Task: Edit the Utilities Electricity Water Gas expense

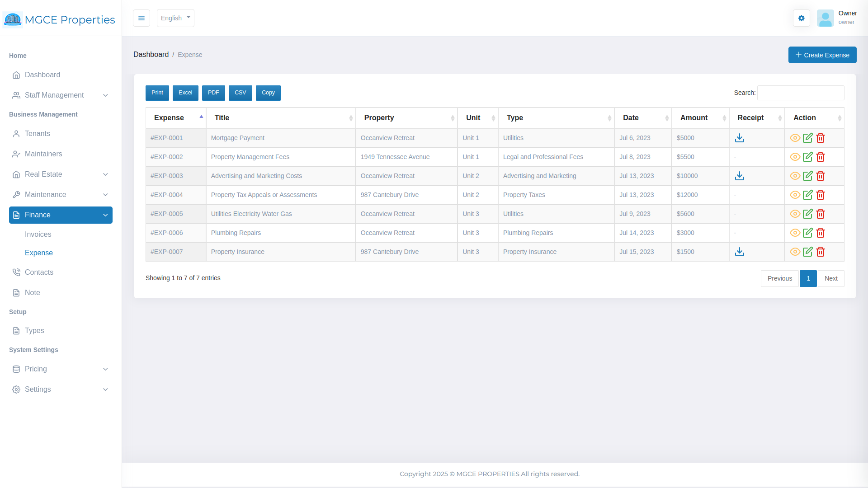Action: [x=808, y=214]
